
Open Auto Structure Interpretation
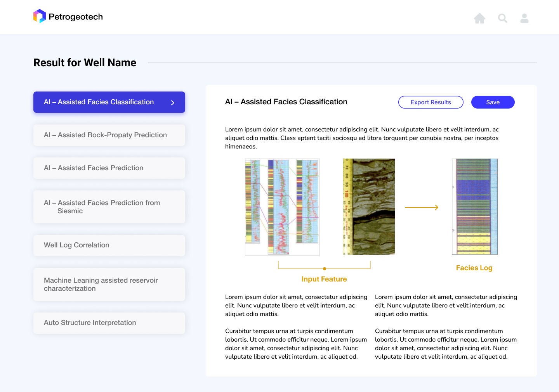(x=109, y=323)
